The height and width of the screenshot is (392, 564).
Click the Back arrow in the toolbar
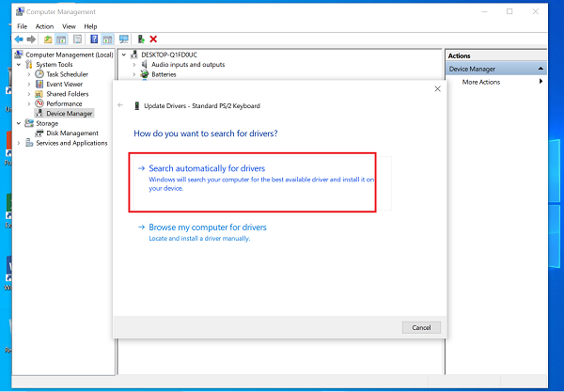tap(21, 39)
